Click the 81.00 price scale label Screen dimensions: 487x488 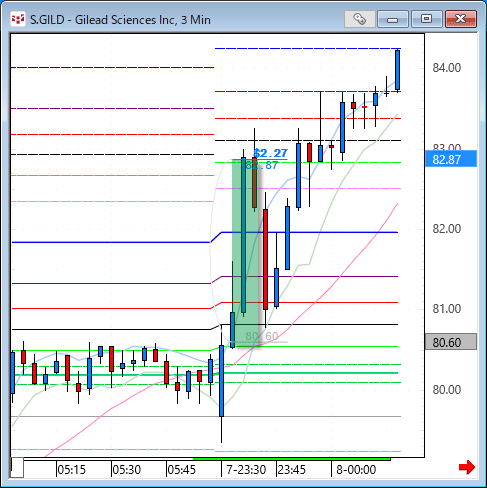click(447, 309)
